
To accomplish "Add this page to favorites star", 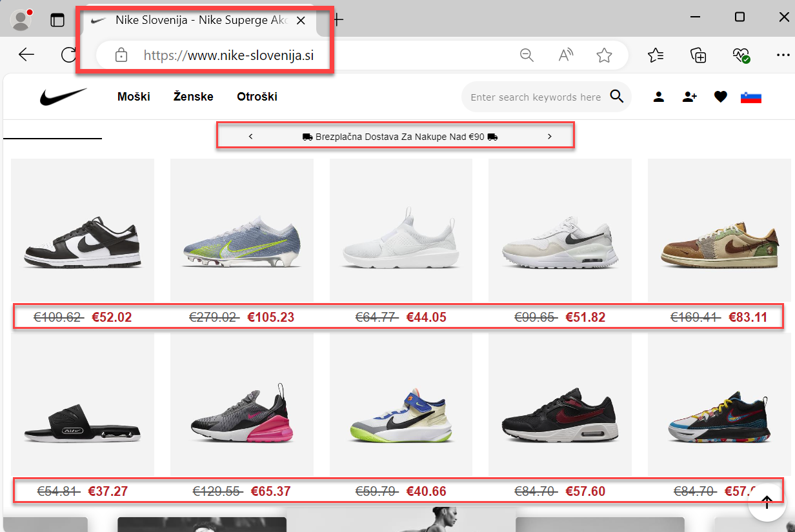I will click(x=604, y=55).
